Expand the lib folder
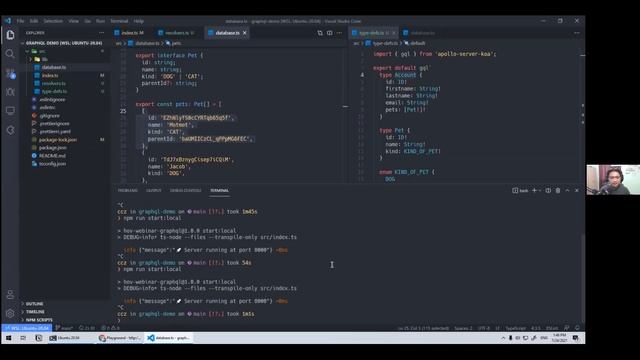Image resolution: width=640 pixels, height=360 pixels. (64, 59)
